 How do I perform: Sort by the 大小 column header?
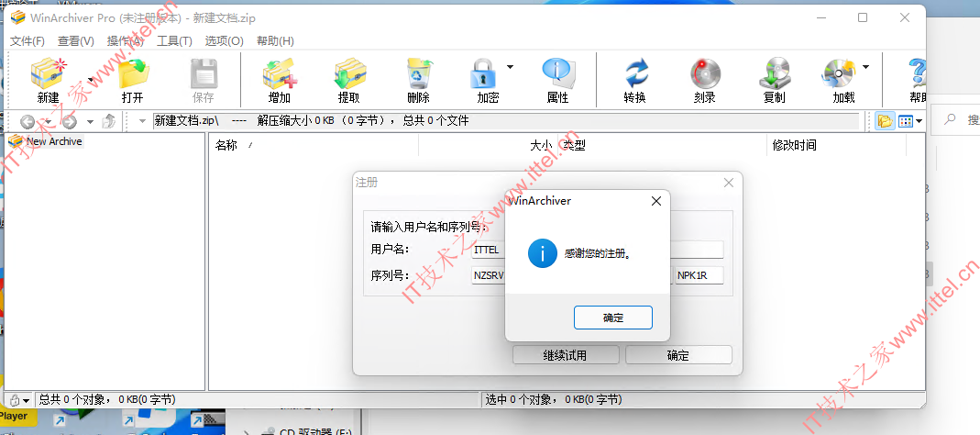(x=488, y=145)
